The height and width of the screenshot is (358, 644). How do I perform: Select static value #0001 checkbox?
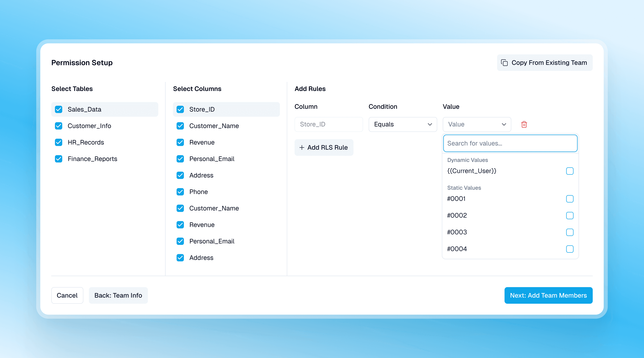tap(569, 199)
